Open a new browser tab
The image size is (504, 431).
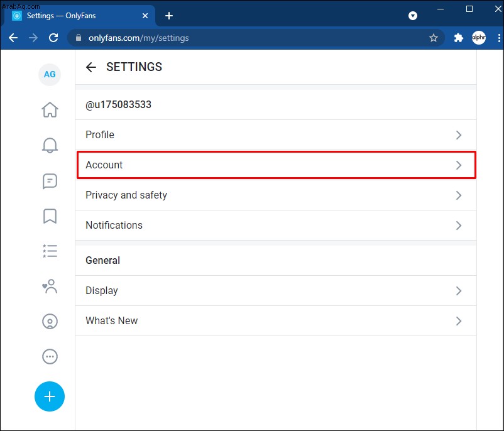click(169, 16)
